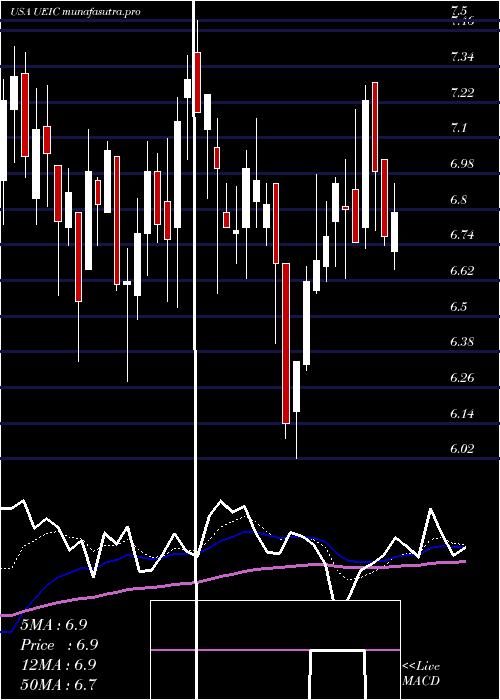Click the '50MA : 6.7' legend text
This screenshot has height=700, width=500.
59,684
